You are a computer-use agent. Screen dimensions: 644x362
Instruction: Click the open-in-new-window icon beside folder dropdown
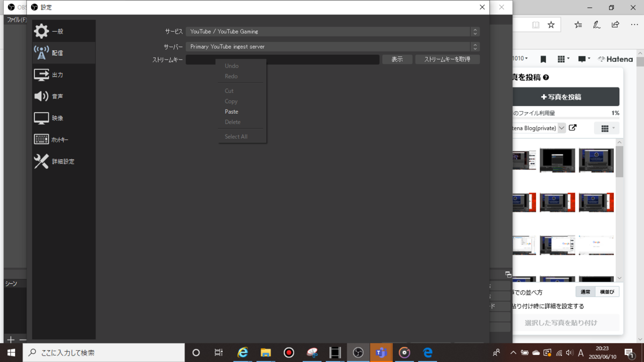pyautogui.click(x=573, y=128)
